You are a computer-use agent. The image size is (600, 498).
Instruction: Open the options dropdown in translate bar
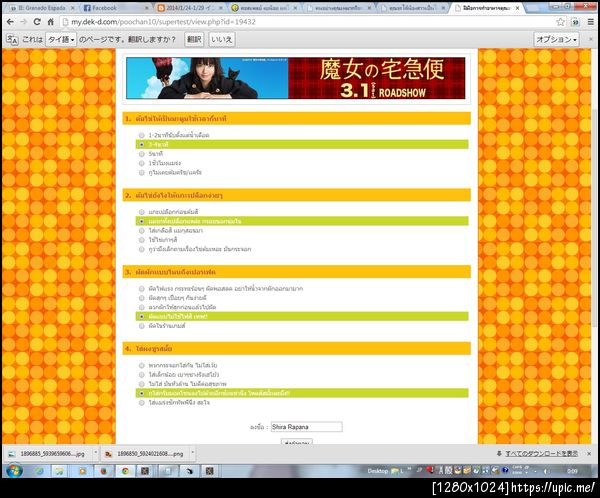[x=556, y=39]
